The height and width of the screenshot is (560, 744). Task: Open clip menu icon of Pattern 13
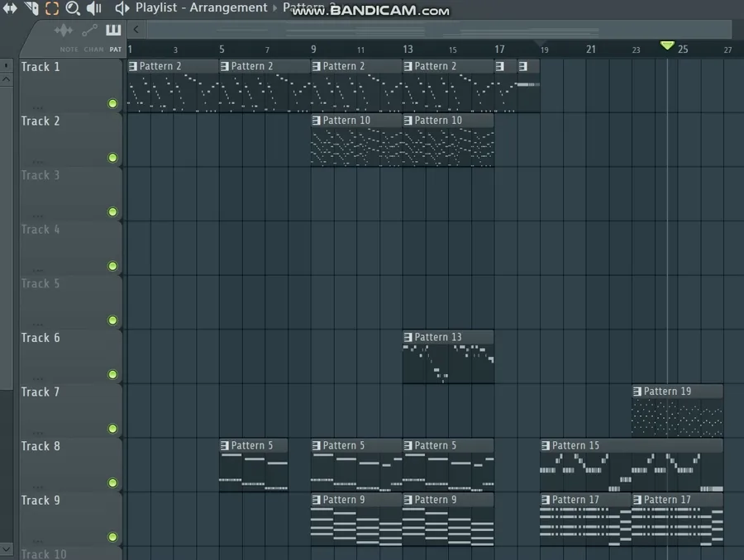tap(408, 337)
